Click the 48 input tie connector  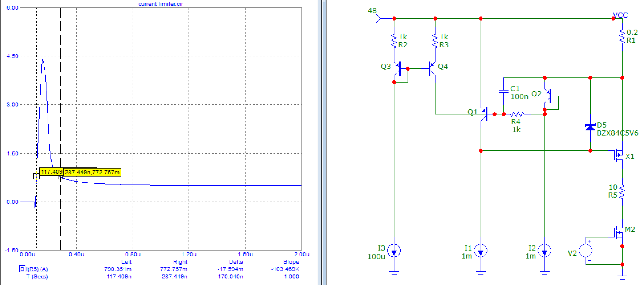click(x=379, y=19)
